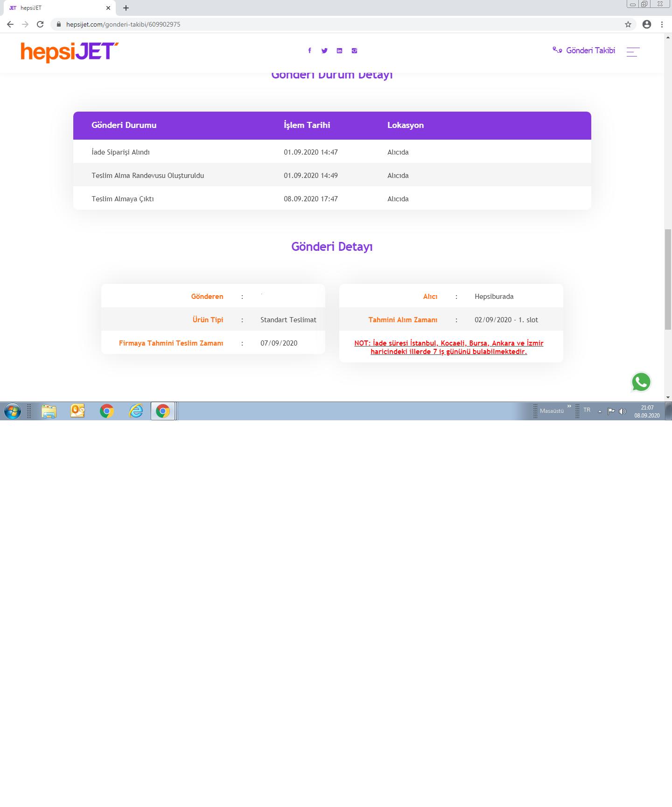Image resolution: width=672 pixels, height=807 pixels.
Task: Select 'Teslim Almaya Çıktı' status text
Action: (123, 199)
